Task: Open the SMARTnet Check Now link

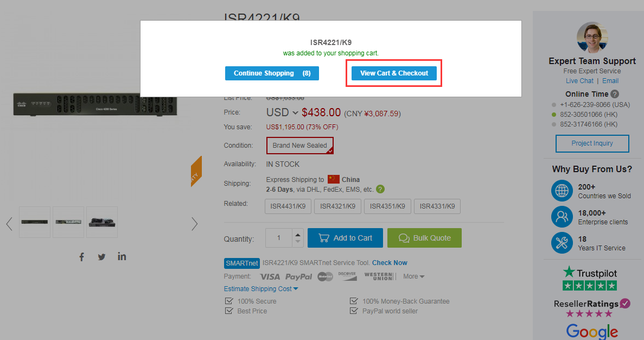Action: [390, 262]
